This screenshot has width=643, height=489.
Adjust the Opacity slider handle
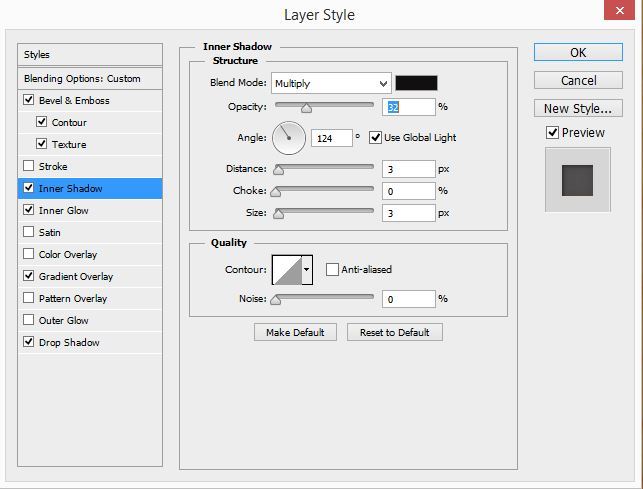tap(306, 108)
